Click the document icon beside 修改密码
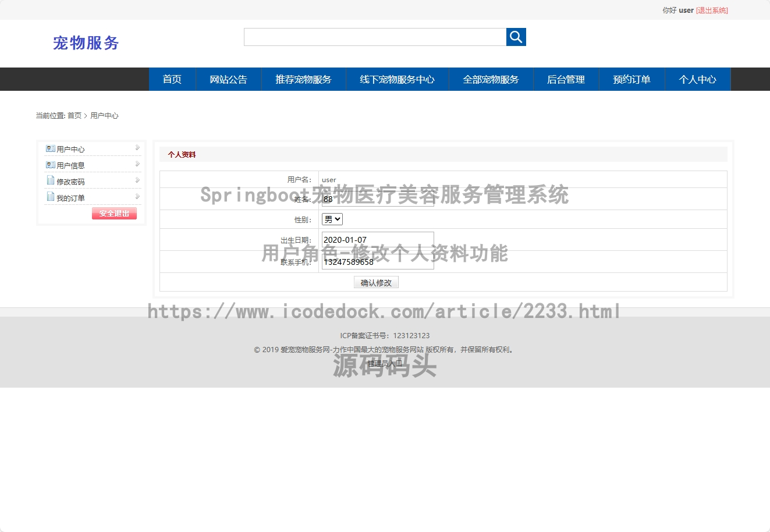This screenshot has width=770, height=532. coord(51,181)
